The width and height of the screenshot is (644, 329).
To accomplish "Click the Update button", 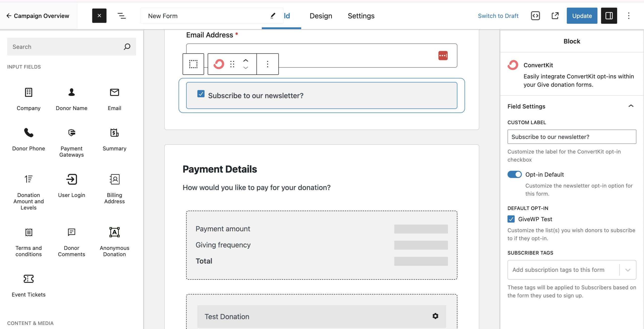I will (x=582, y=16).
